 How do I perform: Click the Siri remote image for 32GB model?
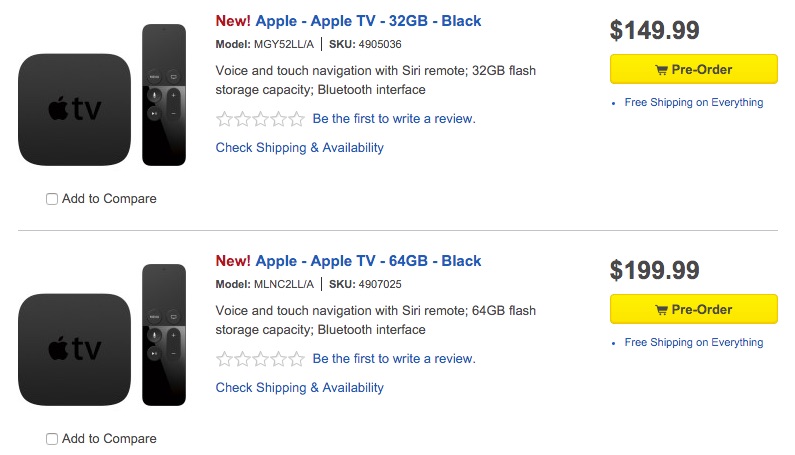(x=164, y=94)
